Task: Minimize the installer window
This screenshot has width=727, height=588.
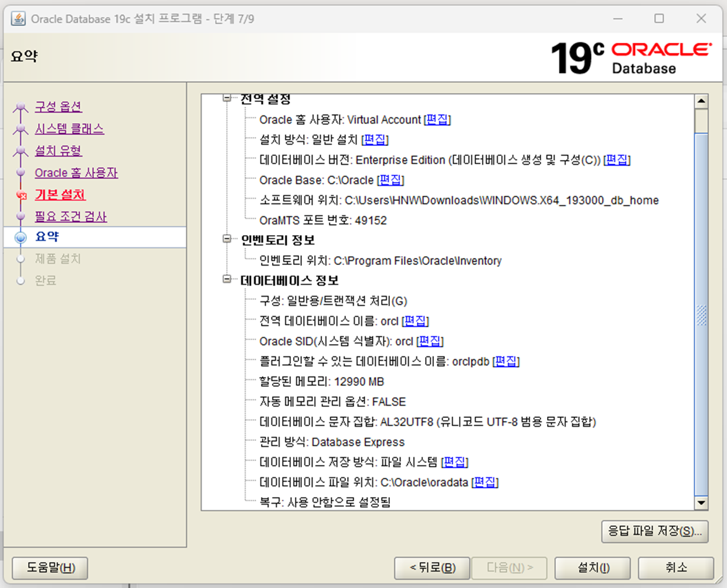Action: [618, 19]
